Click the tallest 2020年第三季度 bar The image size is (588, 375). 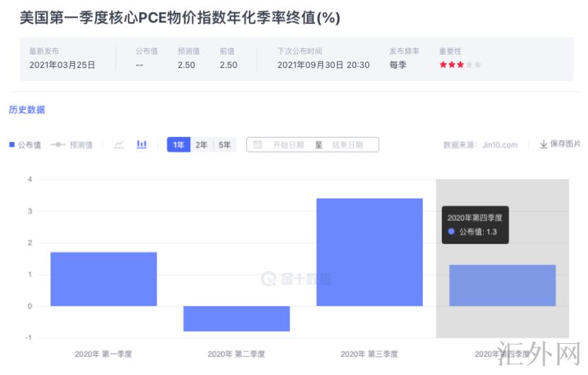pos(369,252)
